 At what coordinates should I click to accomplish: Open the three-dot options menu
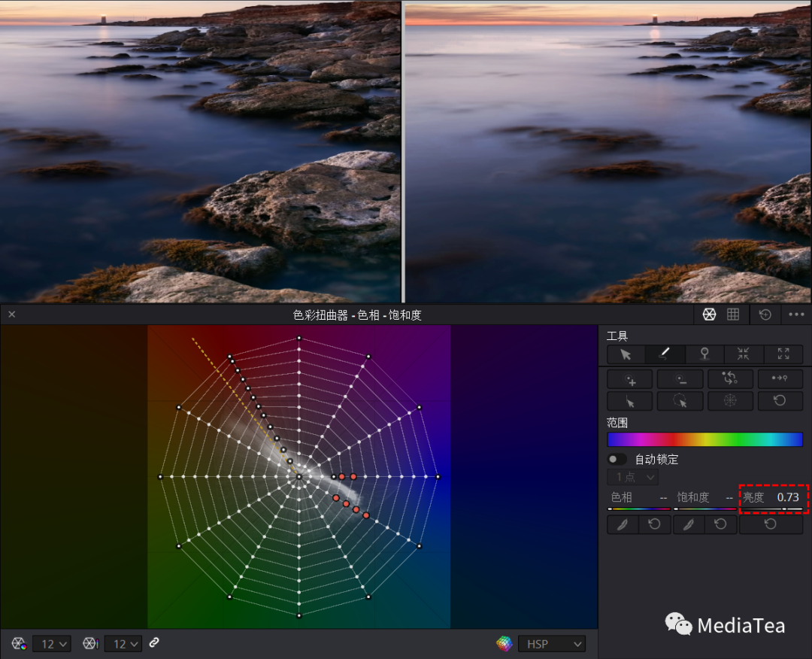tap(796, 314)
